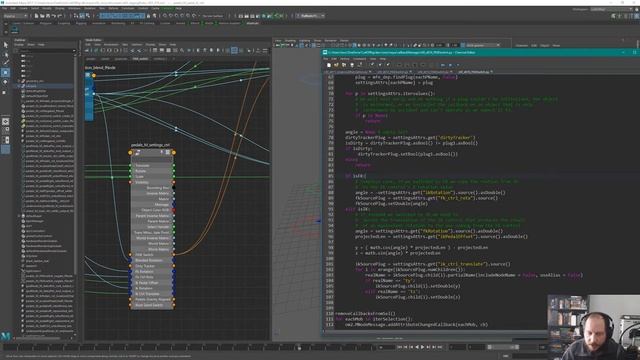Toggle snap to curves in status line
The width and height of the screenshot is (640, 360).
[x=171, y=16]
